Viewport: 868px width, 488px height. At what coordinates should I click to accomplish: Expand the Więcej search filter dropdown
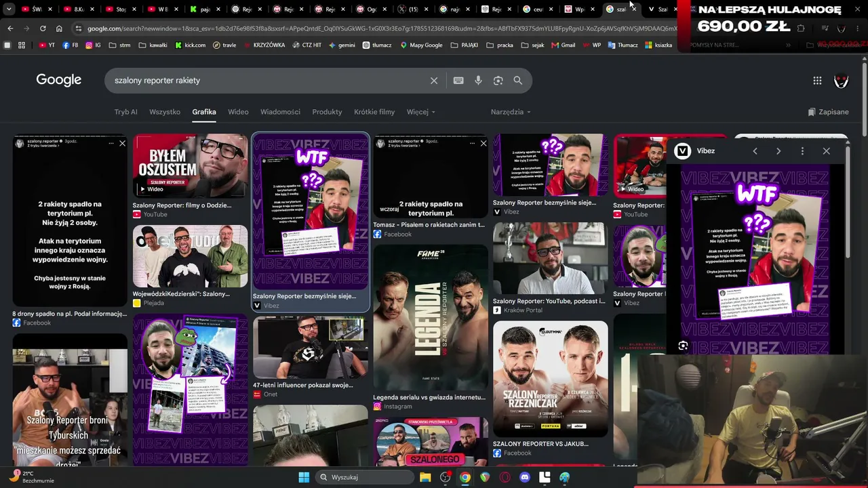[420, 112]
